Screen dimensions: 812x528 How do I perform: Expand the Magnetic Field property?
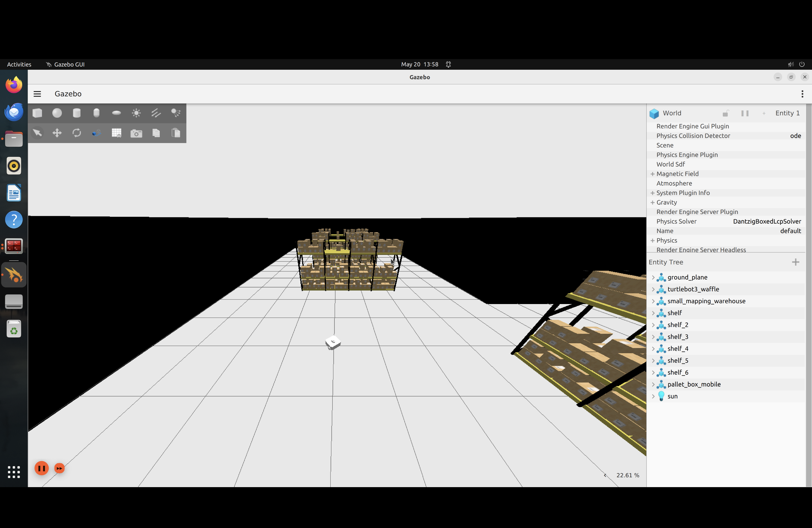[652, 174]
